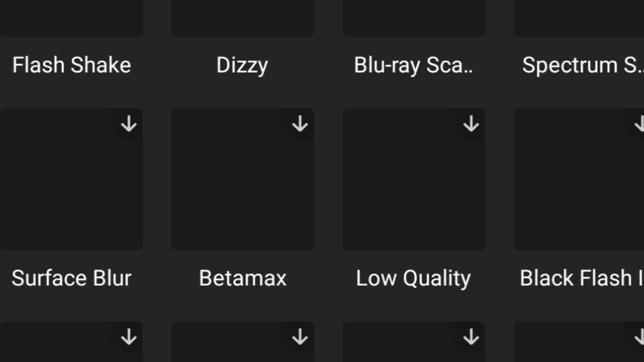
Task: Choose the Low Quality effect thumbnail
Action: tap(414, 179)
